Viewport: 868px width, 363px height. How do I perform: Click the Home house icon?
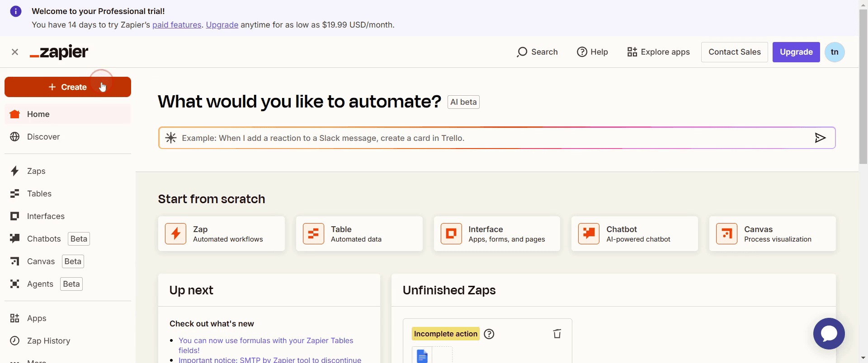(15, 114)
